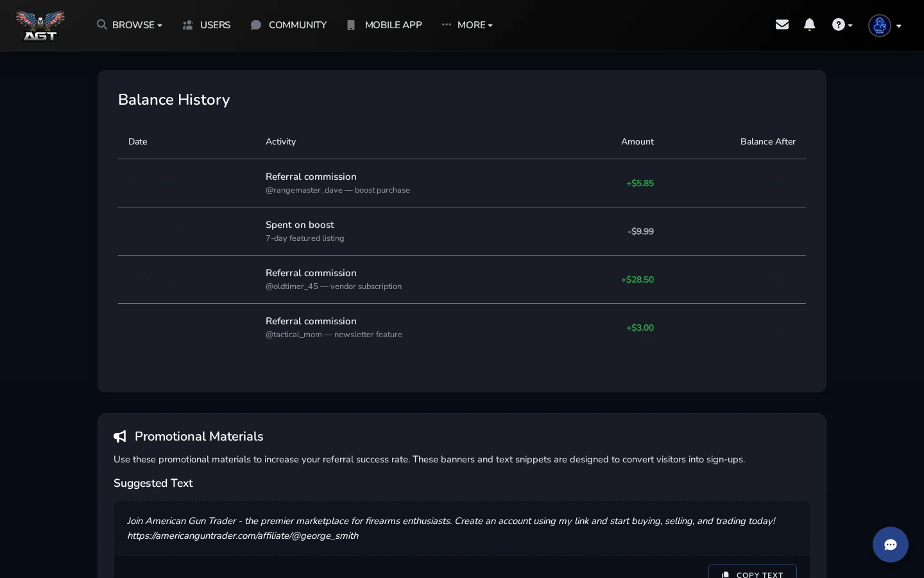Select the +$3.00 amount
This screenshot has width=924, height=578.
640,328
